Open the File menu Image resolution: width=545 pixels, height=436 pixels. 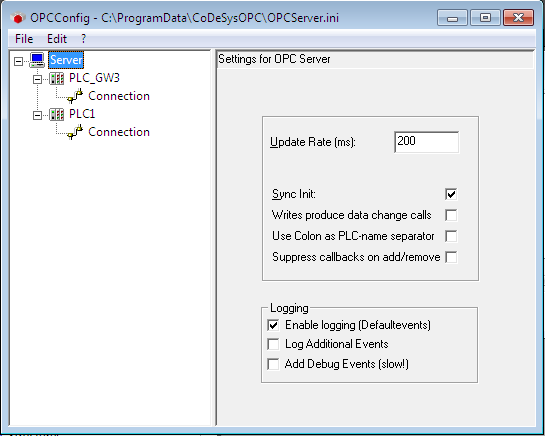pyautogui.click(x=24, y=39)
